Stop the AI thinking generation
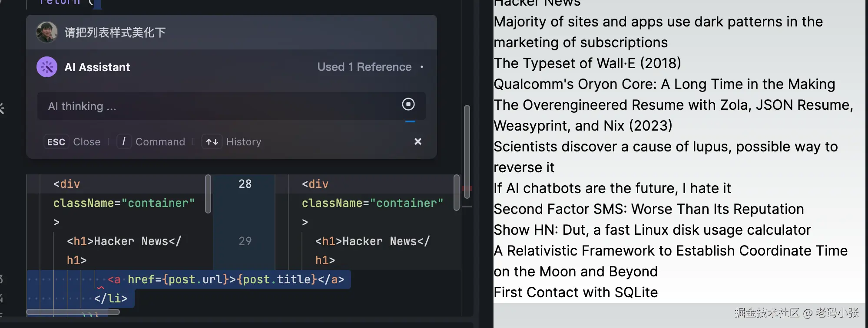868x328 pixels. click(x=408, y=105)
